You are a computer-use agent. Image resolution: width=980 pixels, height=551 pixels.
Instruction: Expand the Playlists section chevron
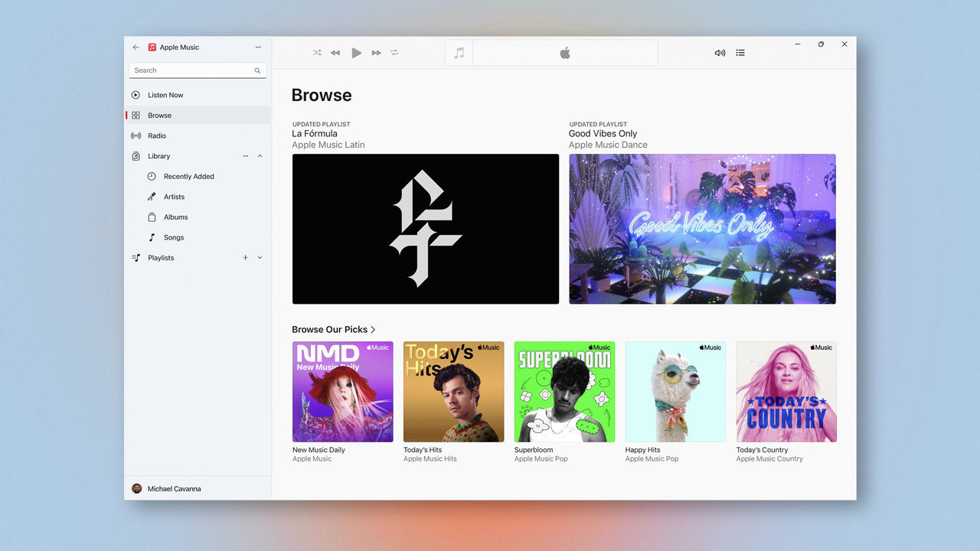(x=260, y=258)
